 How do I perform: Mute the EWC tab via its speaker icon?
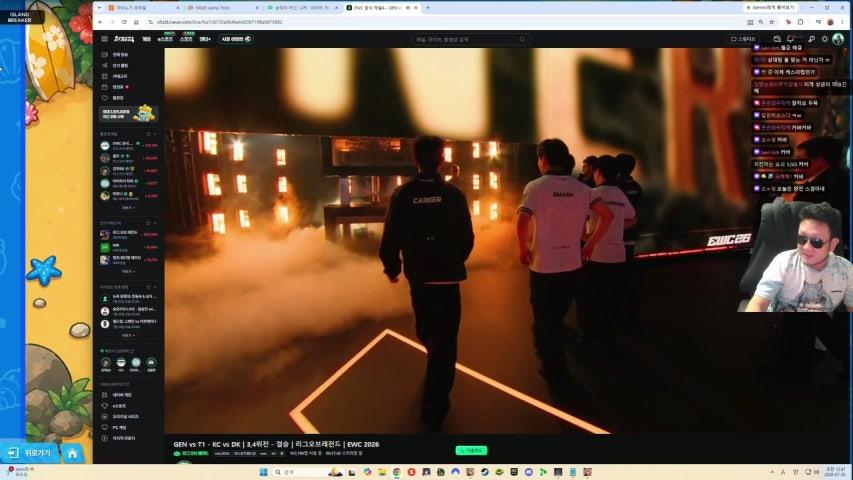click(407, 8)
